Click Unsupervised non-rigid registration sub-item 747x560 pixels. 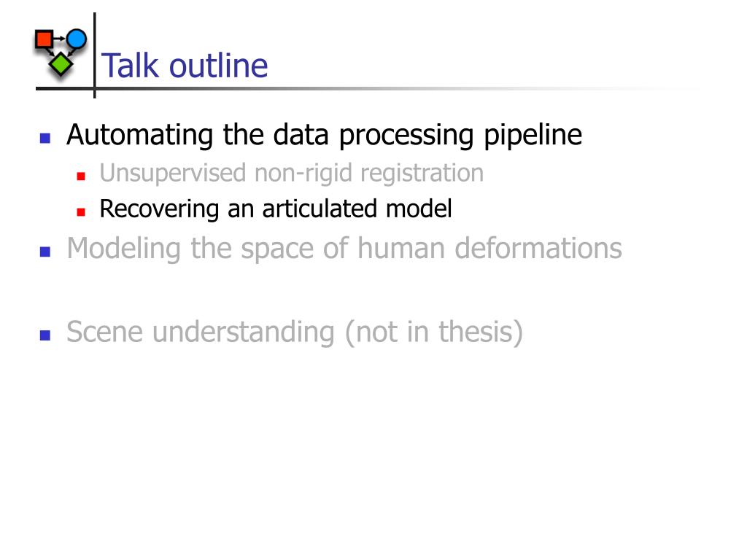pyautogui.click(x=292, y=174)
